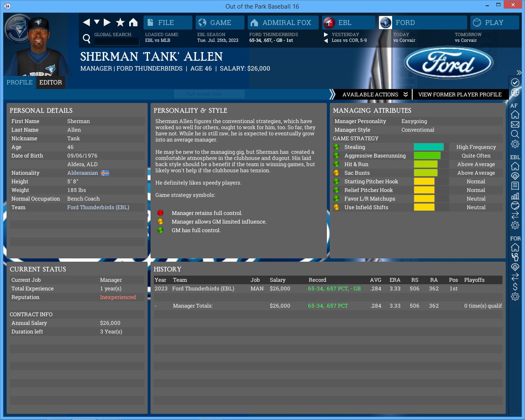Click 'Ford Thunderbirds (EBL)' in the History table
This screenshot has height=420, width=525.
203,288
